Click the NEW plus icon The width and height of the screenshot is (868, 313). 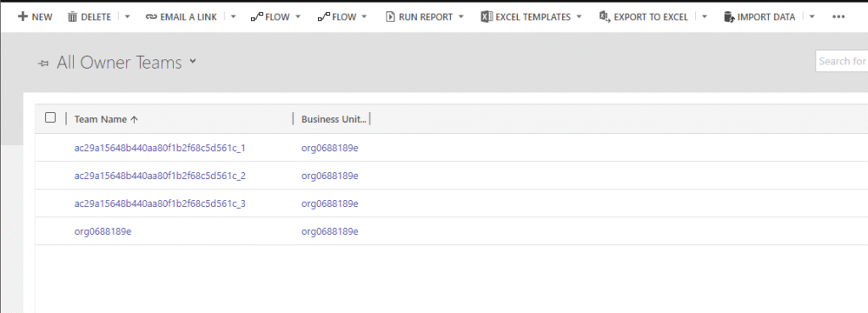pos(23,17)
